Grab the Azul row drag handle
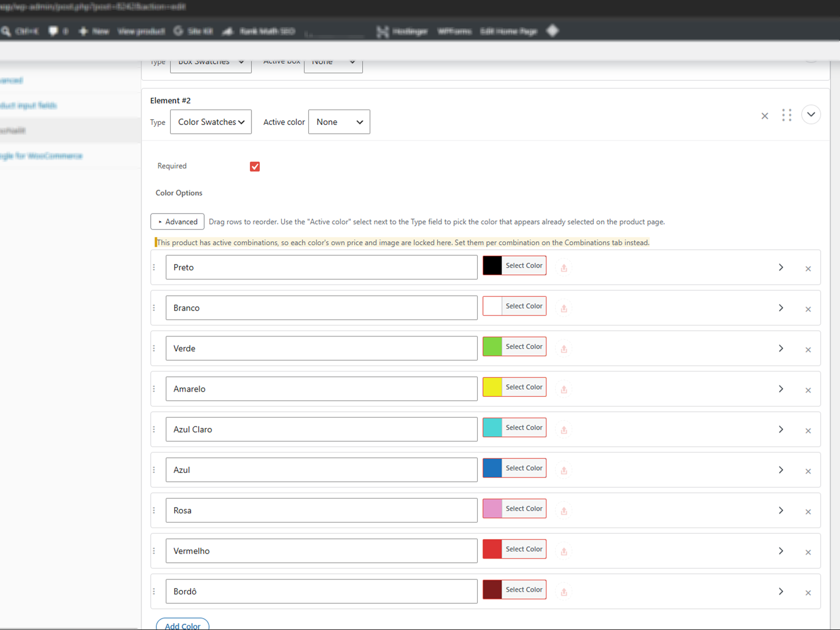 [154, 470]
